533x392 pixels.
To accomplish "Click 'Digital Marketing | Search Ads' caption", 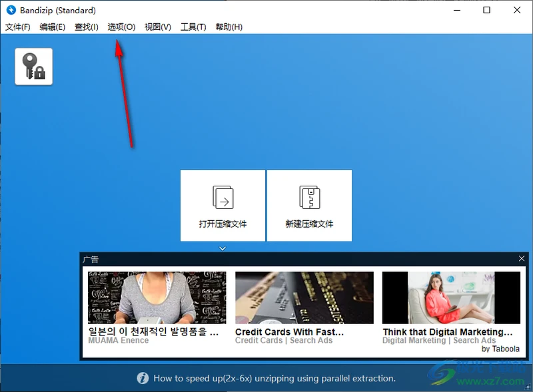I will click(x=439, y=340).
